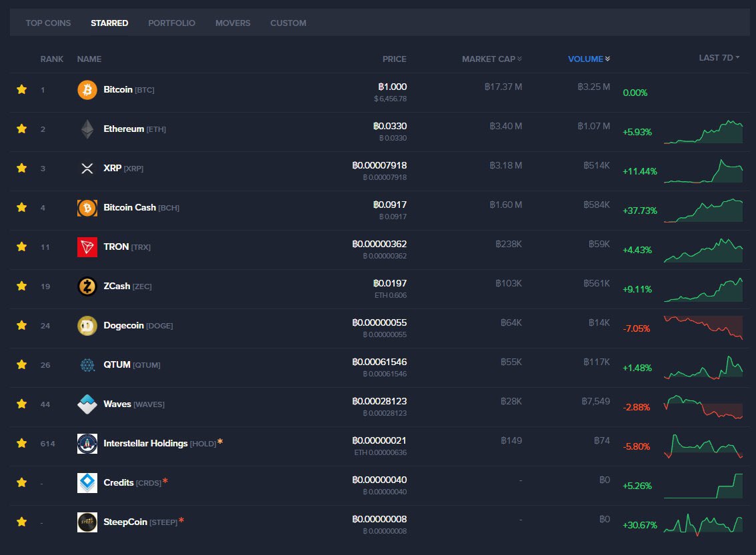Click the TRON red logo icon
The width and height of the screenshot is (756, 555).
(x=87, y=247)
